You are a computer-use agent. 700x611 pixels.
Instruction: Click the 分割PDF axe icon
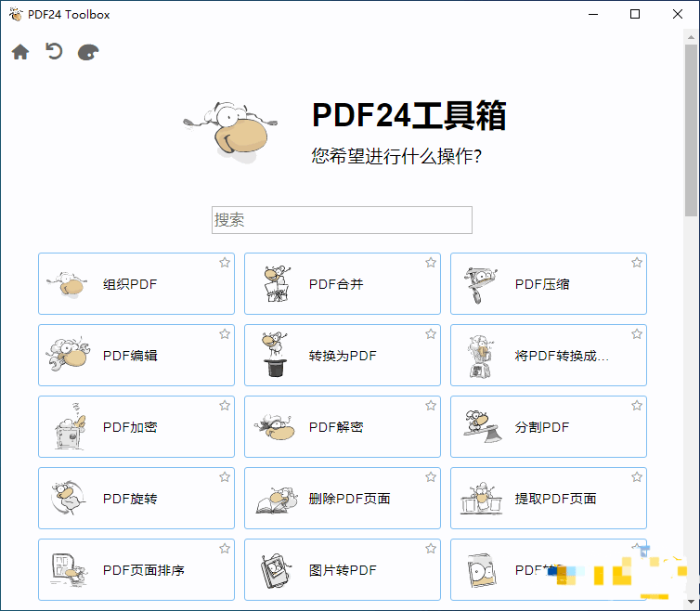click(x=481, y=427)
